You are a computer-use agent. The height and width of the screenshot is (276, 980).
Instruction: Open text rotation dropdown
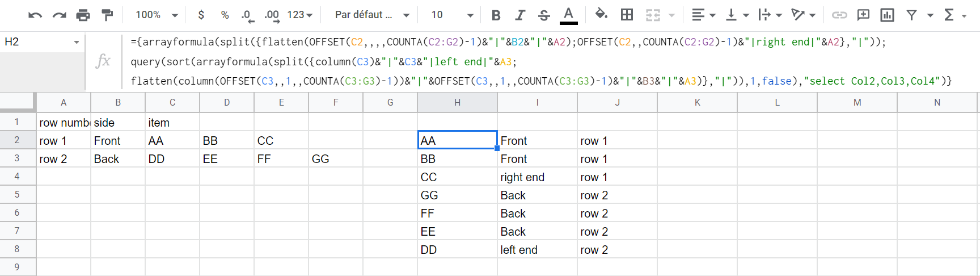[804, 15]
